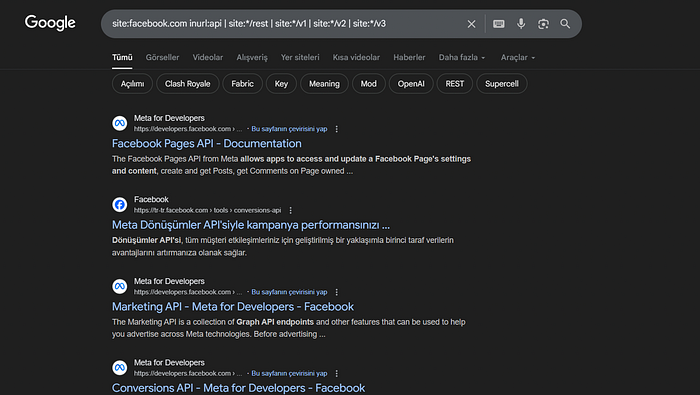This screenshot has height=395, width=700.
Task: Click Facebook icon of Dönüşümler API result
Action: 120,204
